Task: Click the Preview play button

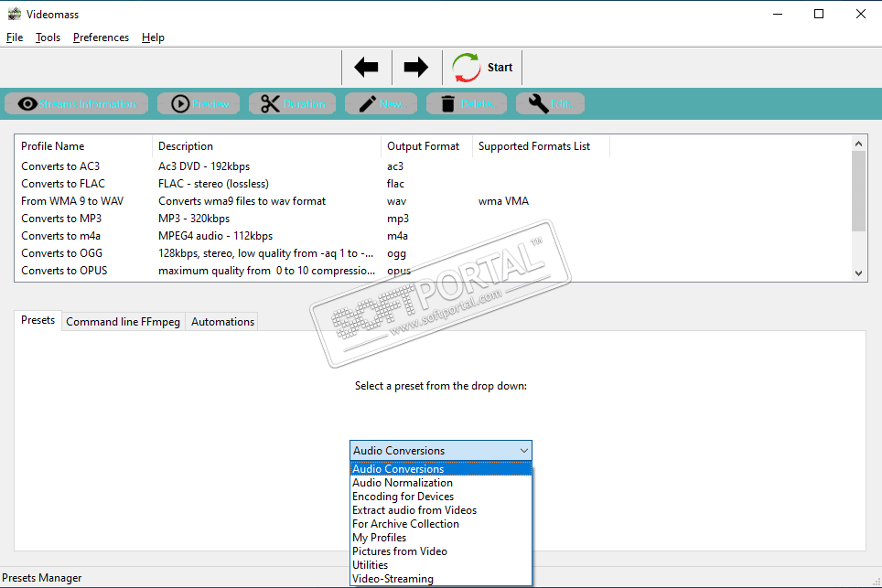Action: click(x=199, y=104)
